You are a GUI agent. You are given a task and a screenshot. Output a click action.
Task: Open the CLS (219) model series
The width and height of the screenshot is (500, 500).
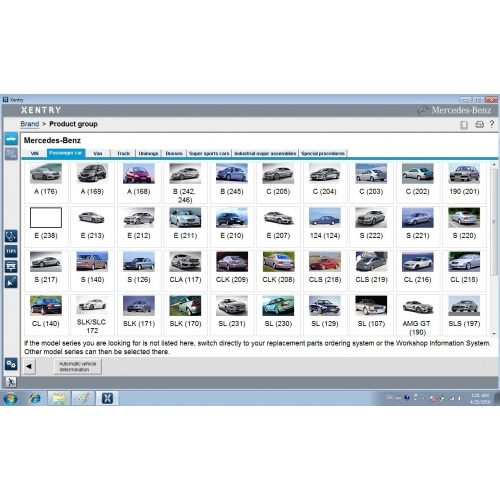[371, 271]
